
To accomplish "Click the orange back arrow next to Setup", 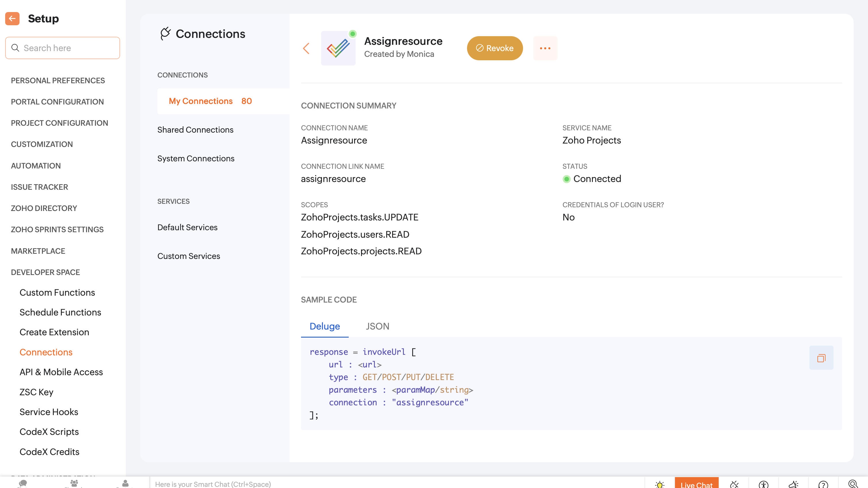I will [12, 19].
